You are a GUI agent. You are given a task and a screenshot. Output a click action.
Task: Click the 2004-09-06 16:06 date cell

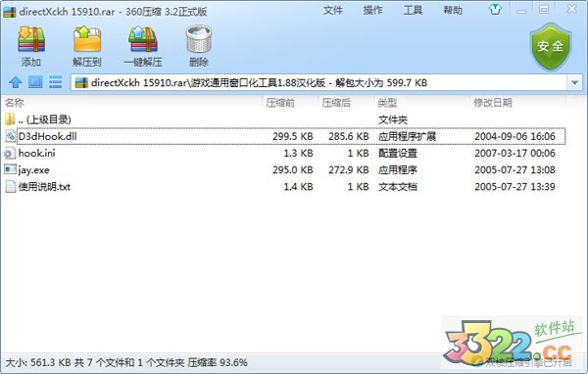[514, 136]
